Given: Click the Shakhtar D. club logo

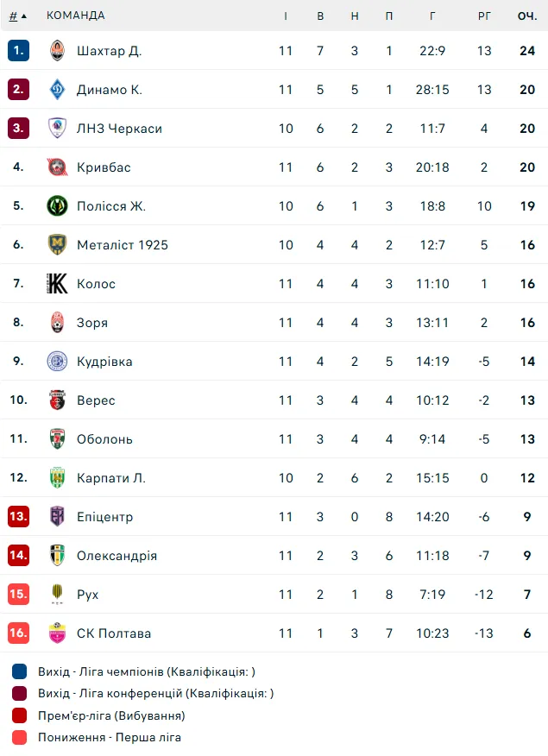Looking at the screenshot, I should click(57, 51).
